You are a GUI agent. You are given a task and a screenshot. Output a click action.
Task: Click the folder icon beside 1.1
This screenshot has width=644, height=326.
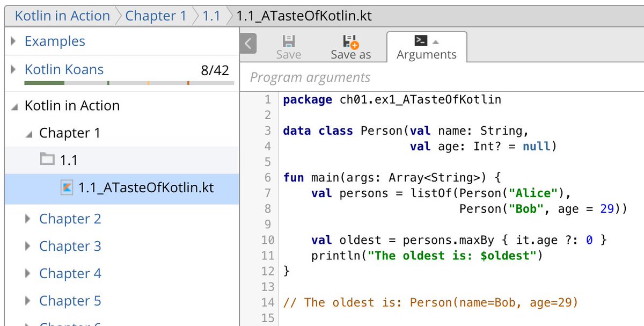47,159
